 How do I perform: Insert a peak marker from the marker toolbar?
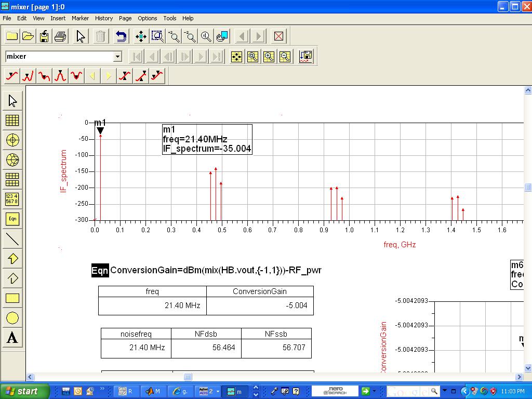click(x=60, y=76)
